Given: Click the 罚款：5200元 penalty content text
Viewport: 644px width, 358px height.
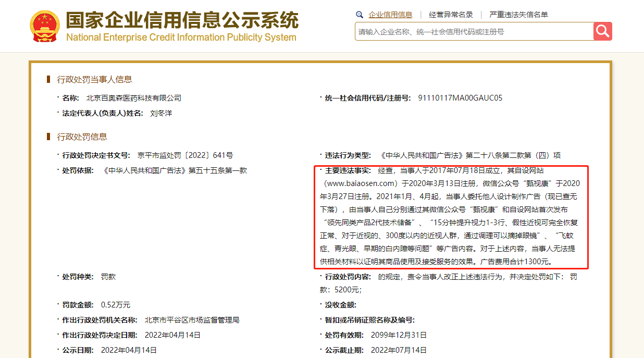Looking at the screenshot, I should (x=449, y=283).
